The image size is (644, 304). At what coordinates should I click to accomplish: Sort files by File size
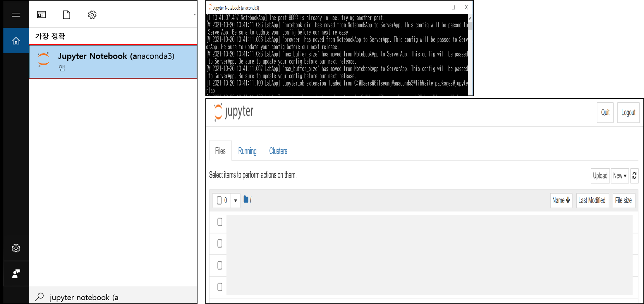tap(624, 200)
